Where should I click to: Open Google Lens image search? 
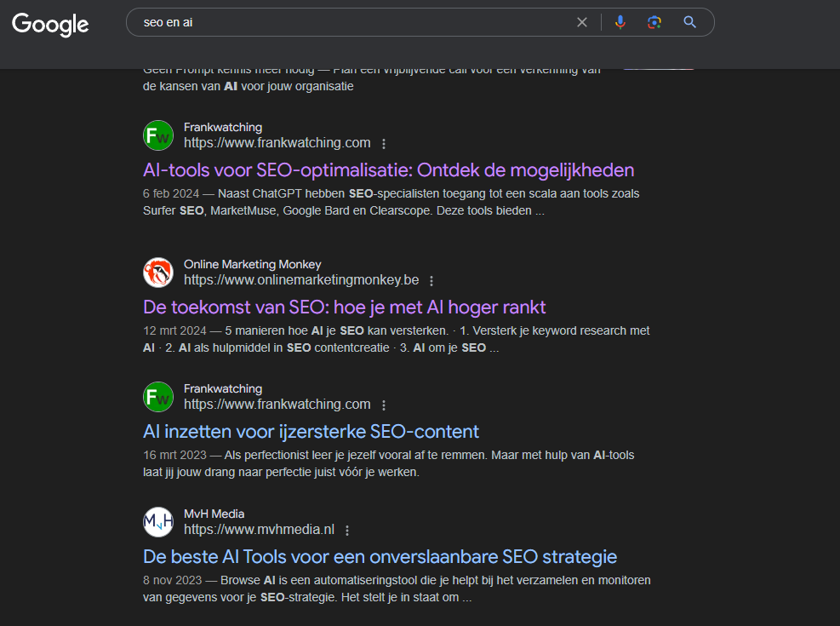[654, 22]
